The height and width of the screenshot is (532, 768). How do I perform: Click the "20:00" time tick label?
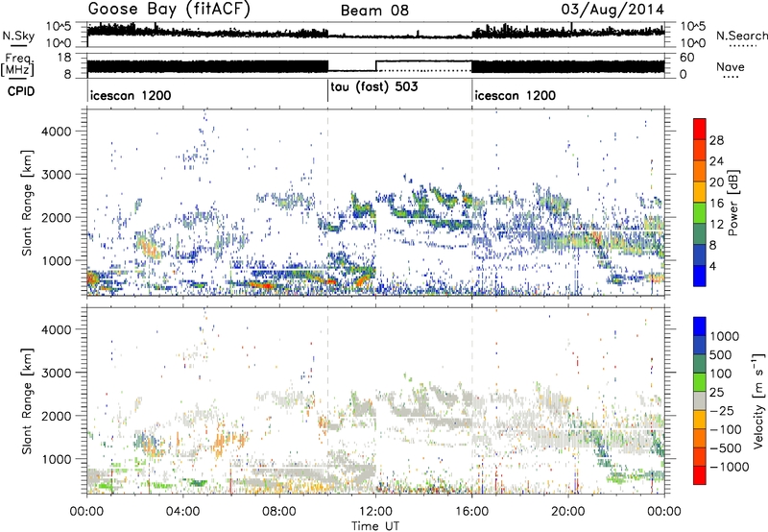568,512
